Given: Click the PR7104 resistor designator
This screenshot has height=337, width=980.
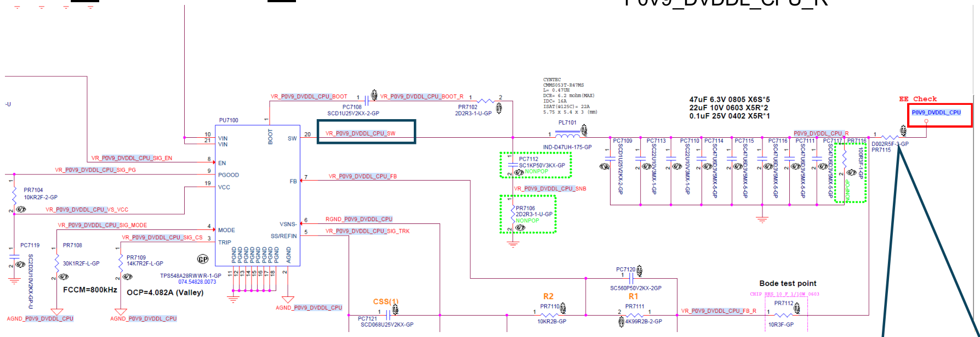Looking at the screenshot, I should click(33, 190).
